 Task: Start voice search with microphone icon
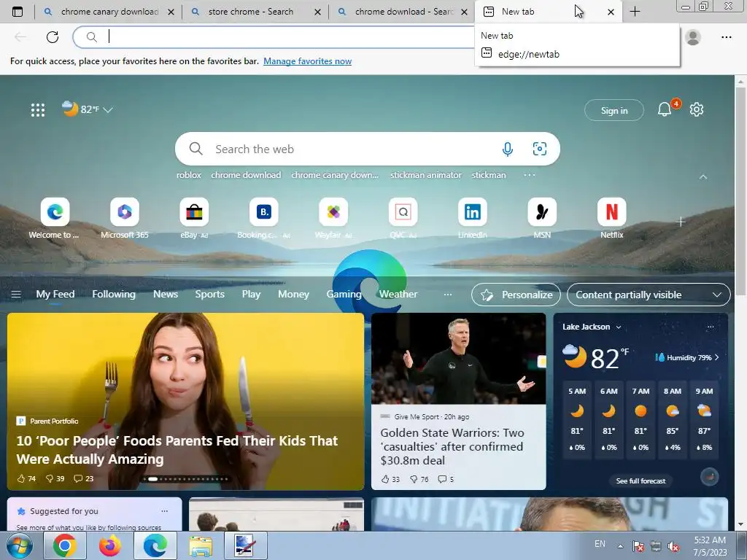click(508, 149)
